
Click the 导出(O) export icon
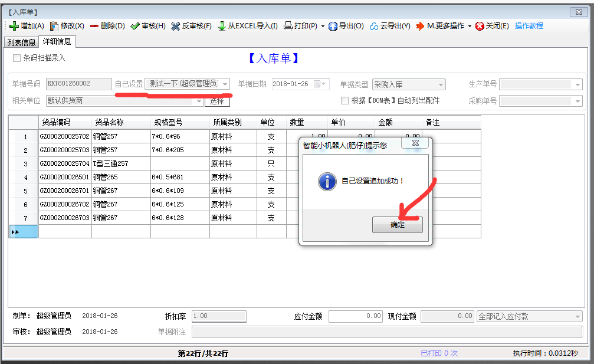333,26
